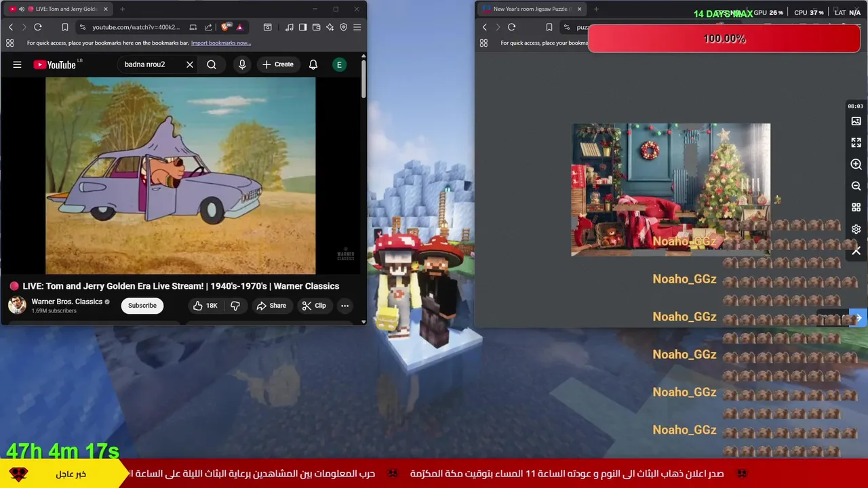868x488 pixels.
Task: Open tab search icon in YouTube window toolbar
Action: click(268, 27)
